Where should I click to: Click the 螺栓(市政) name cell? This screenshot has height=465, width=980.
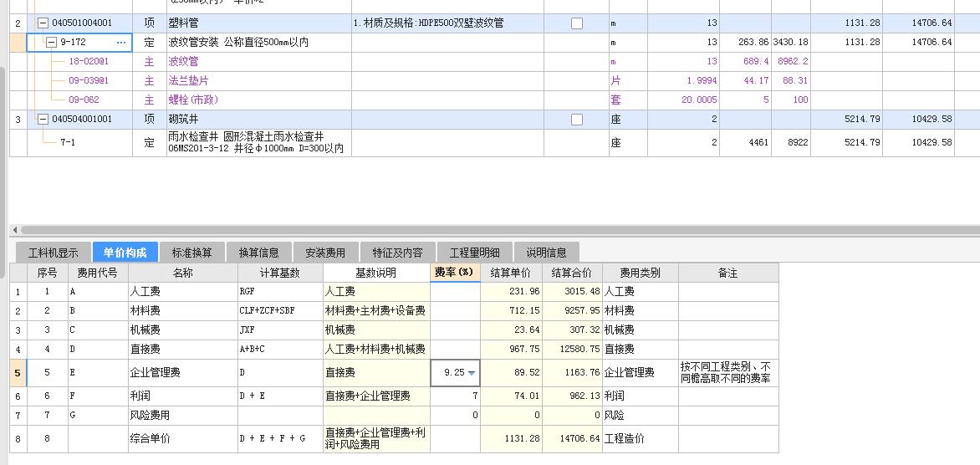pyautogui.click(x=258, y=100)
